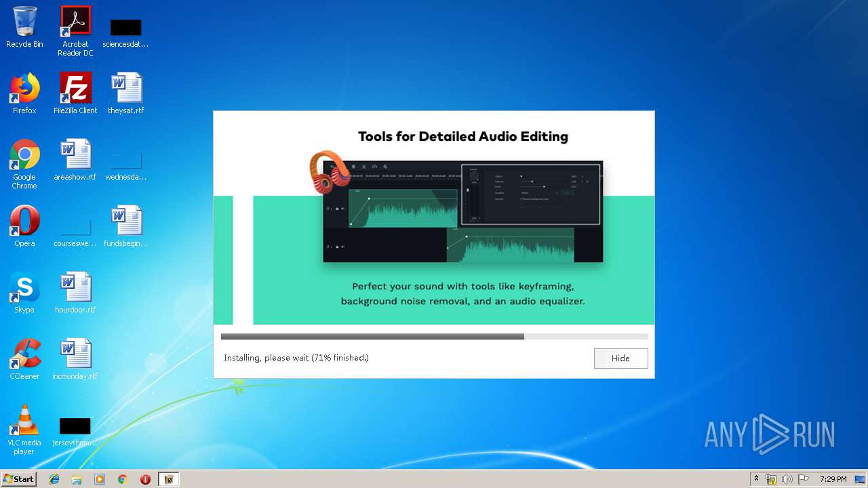Image resolution: width=868 pixels, height=488 pixels.
Task: Click the 7:29 PM clock
Action: [x=833, y=479]
